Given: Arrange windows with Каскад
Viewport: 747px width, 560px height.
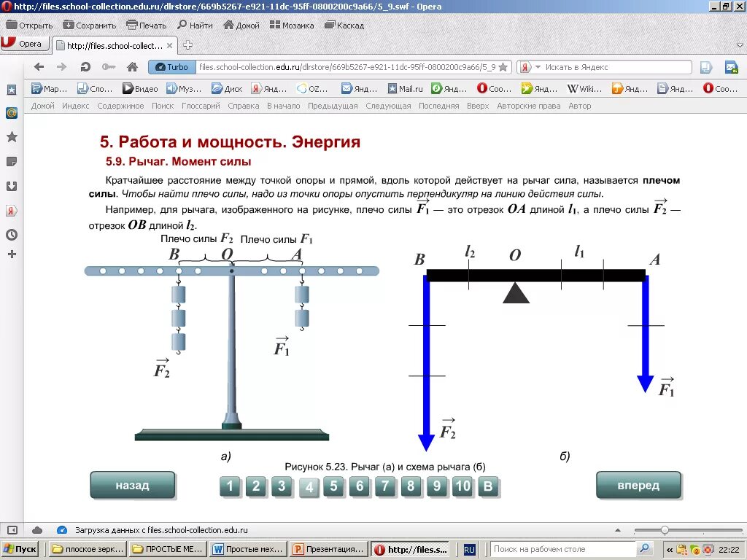Looking at the screenshot, I should (x=344, y=26).
